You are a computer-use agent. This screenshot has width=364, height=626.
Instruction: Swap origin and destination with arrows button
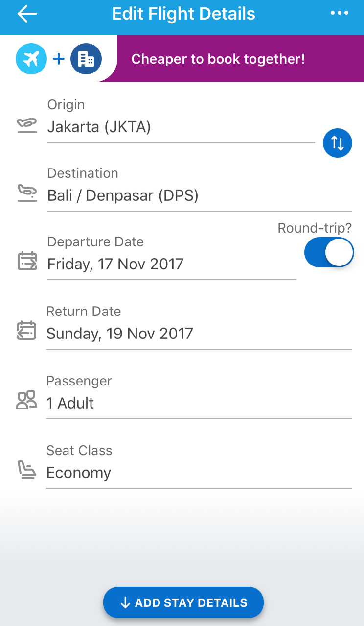[x=338, y=143]
